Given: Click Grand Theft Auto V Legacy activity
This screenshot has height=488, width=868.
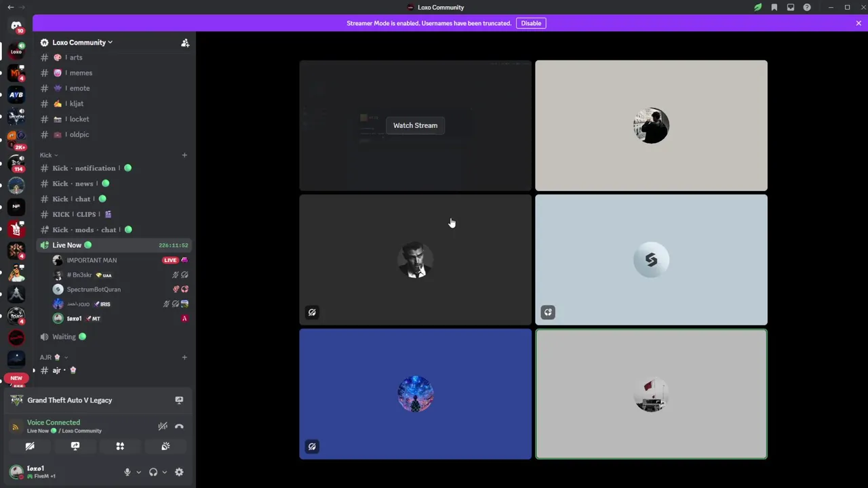Looking at the screenshot, I should 70,400.
